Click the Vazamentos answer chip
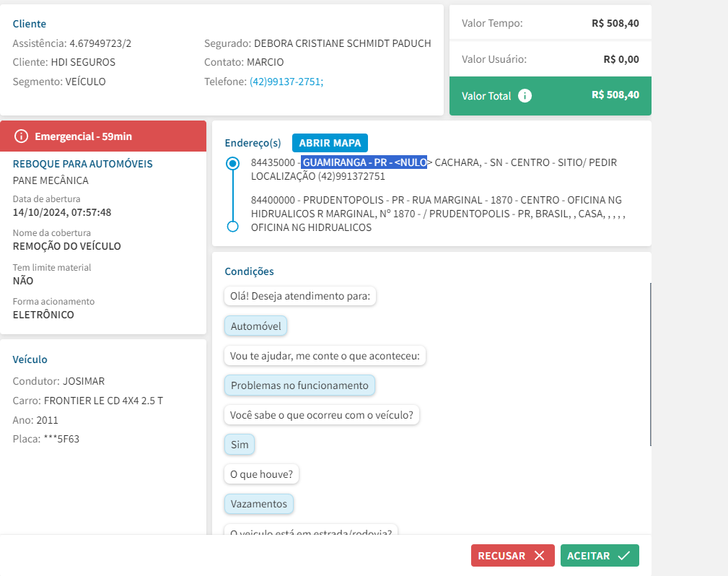Screen dimensions: 728x576 click(x=259, y=504)
